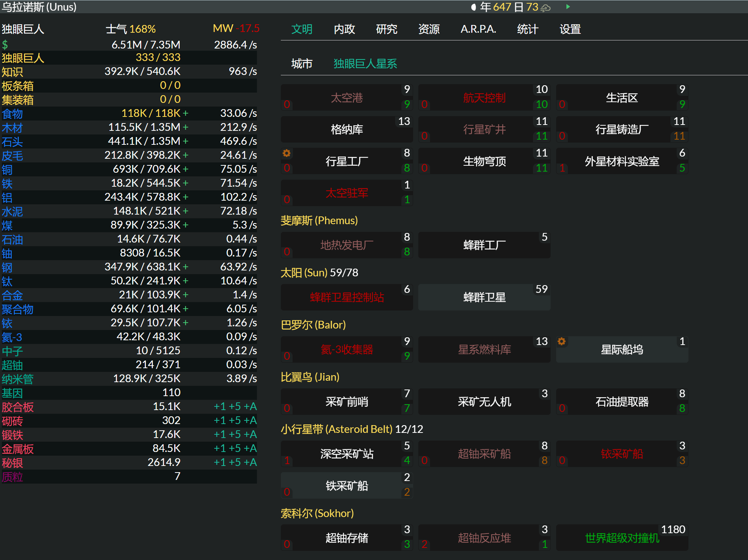Viewport: 748px width, 560px height.
Task: Click the 知识 resource name
Action: [x=12, y=72]
